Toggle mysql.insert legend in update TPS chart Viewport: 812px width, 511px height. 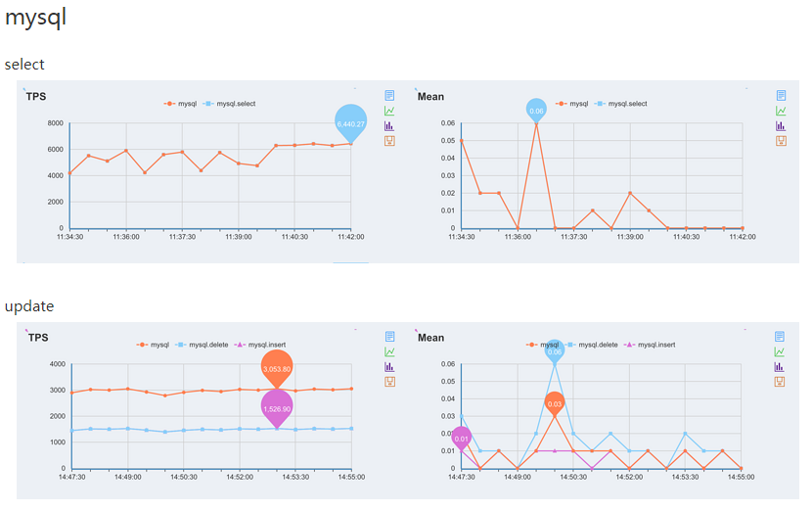(260, 345)
